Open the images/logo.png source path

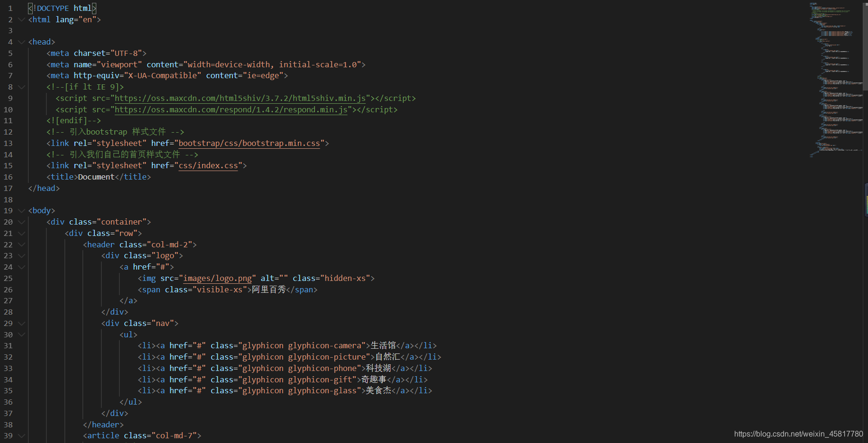[217, 278]
